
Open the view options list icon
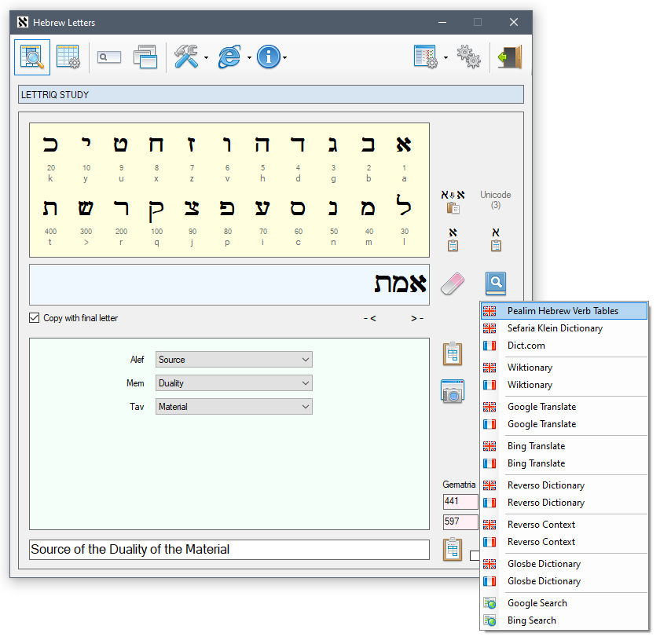[426, 57]
